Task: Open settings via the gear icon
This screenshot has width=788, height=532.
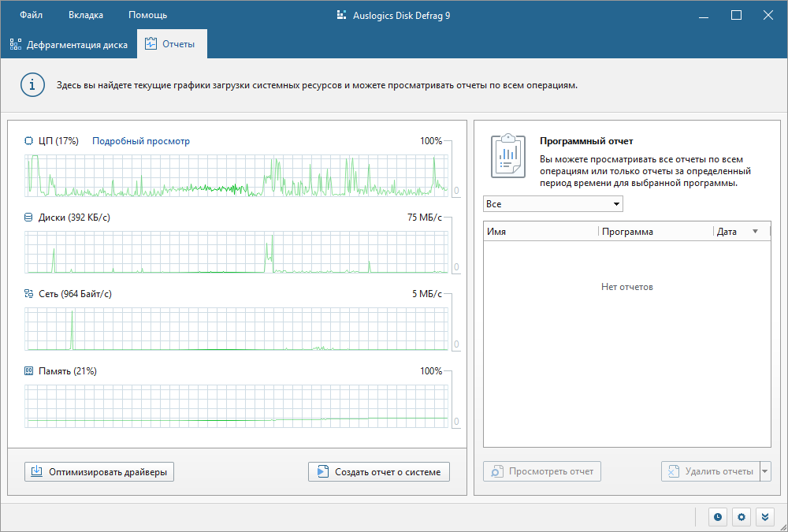Action: 741,517
